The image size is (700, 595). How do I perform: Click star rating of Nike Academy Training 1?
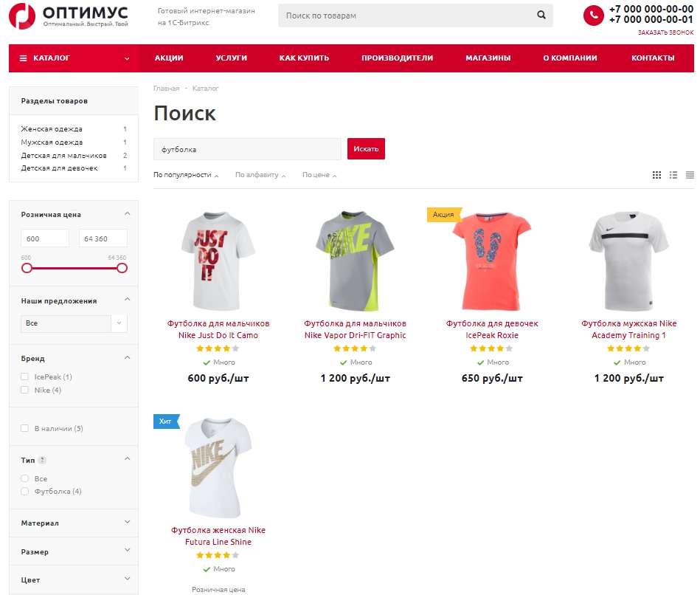[x=628, y=348]
